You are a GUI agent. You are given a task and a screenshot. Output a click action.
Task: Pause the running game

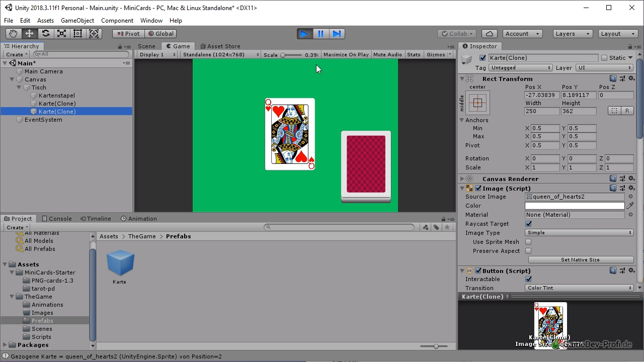tap(320, 34)
